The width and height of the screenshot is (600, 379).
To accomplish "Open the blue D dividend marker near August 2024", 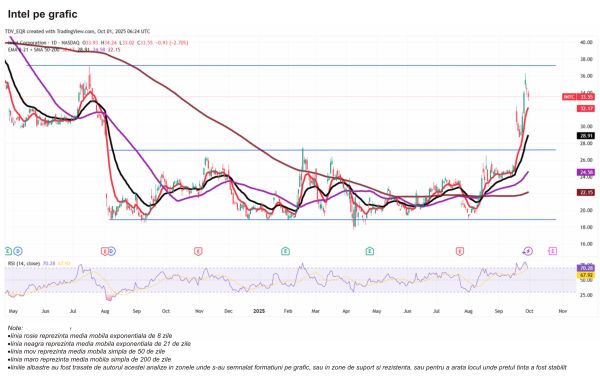I will coord(112,251).
